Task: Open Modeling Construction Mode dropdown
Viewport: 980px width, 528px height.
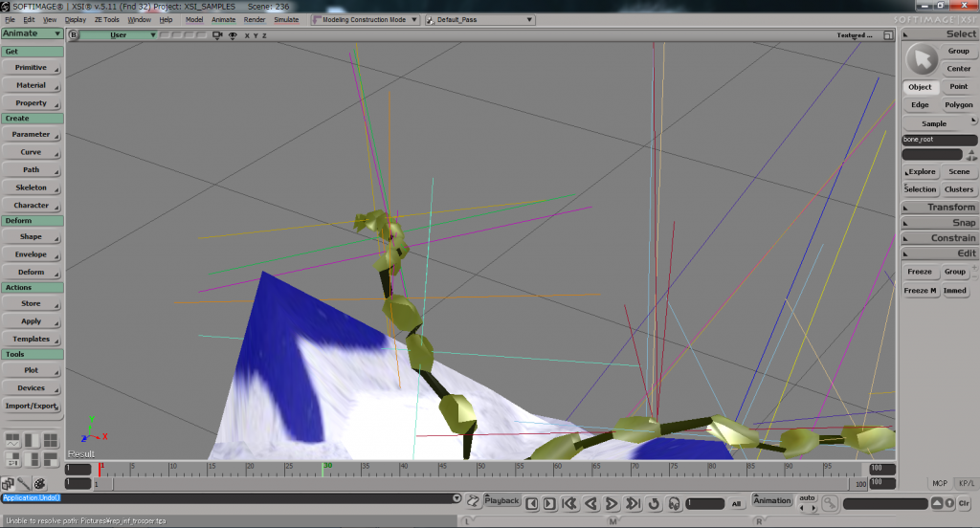Action: pyautogui.click(x=366, y=20)
